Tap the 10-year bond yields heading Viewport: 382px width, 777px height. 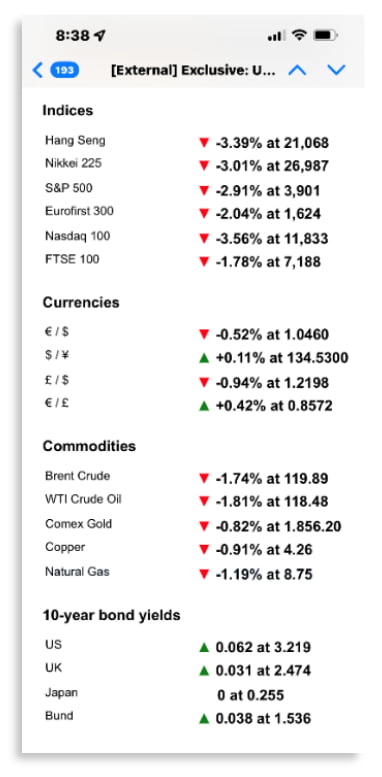pyautogui.click(x=111, y=615)
